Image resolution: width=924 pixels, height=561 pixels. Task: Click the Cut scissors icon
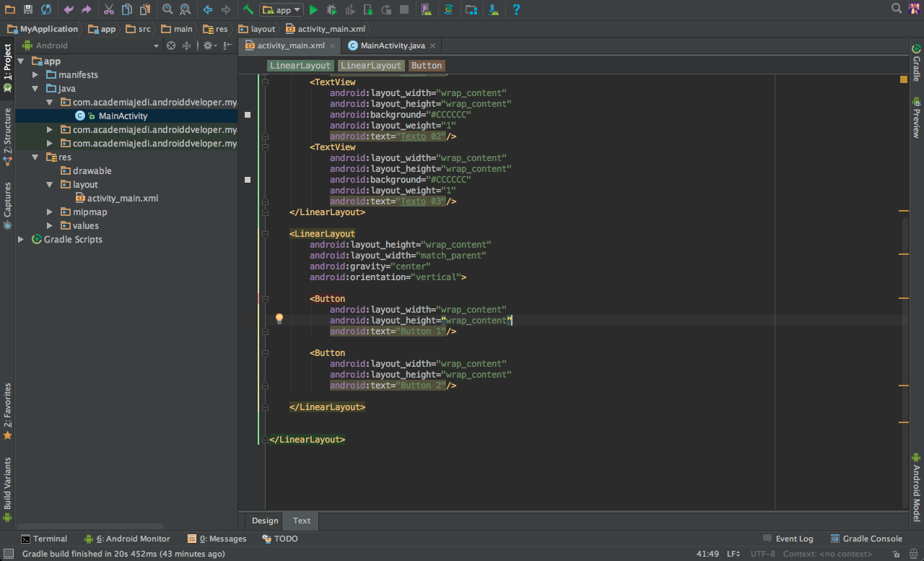pos(108,10)
